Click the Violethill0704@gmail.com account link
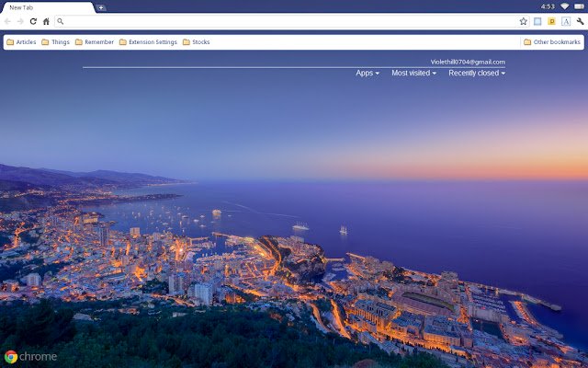This screenshot has width=588, height=368. (468, 62)
